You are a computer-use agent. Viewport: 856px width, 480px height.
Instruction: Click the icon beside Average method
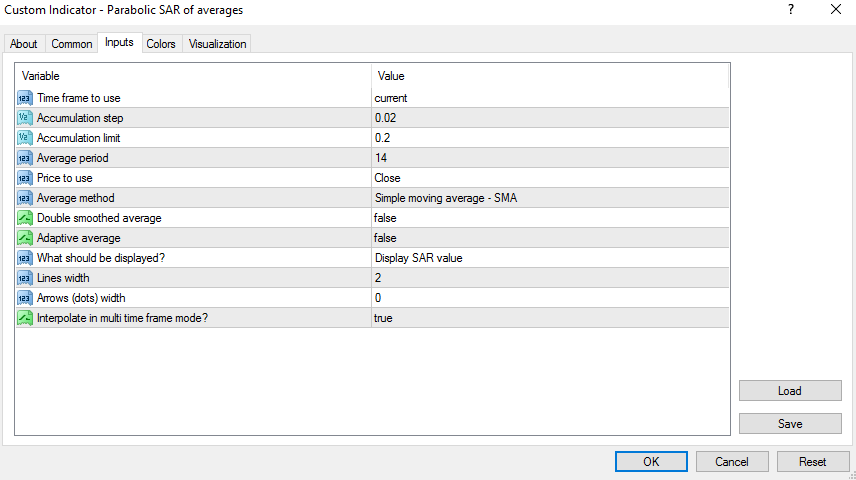pyautogui.click(x=25, y=198)
